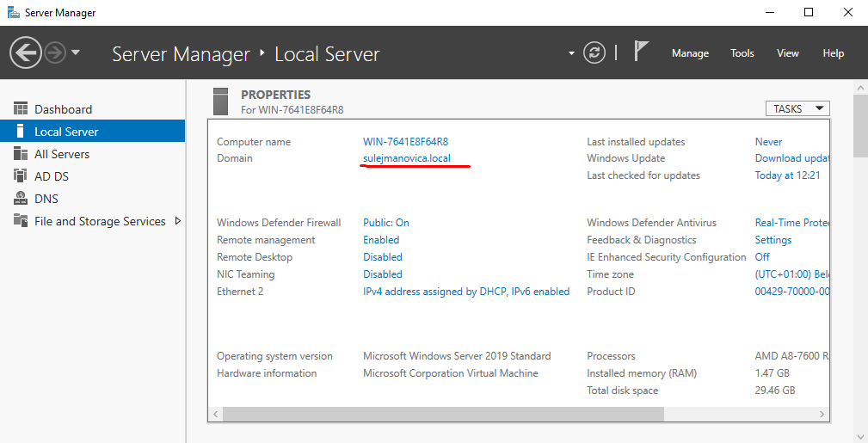Click Settings for Feedback & Diagnostics
The image size is (868, 443).
point(773,240)
